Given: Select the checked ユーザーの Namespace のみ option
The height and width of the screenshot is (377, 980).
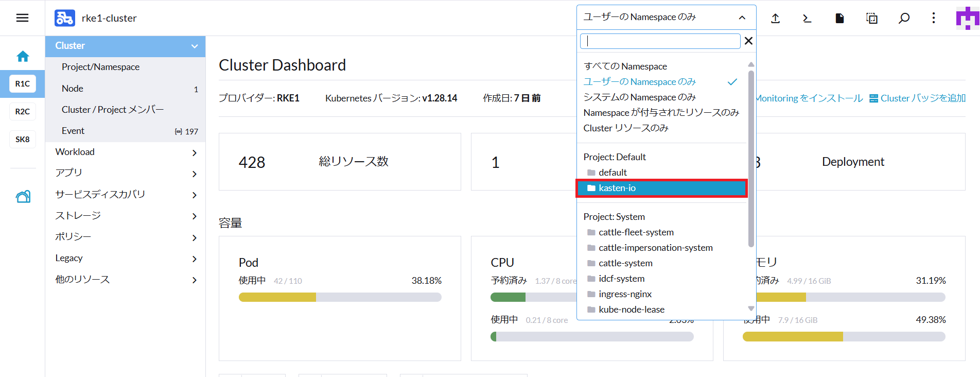Looking at the screenshot, I should [640, 82].
